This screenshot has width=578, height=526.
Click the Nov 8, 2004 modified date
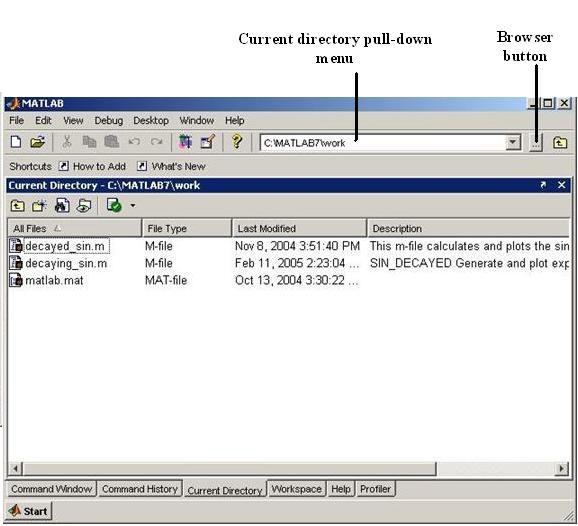point(297,246)
